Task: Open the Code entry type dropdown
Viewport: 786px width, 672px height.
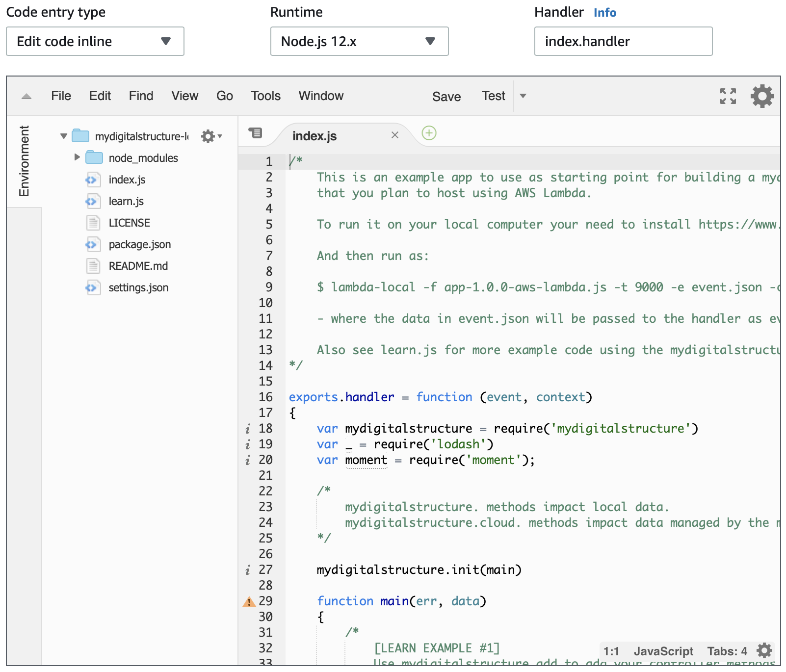Action: (95, 41)
